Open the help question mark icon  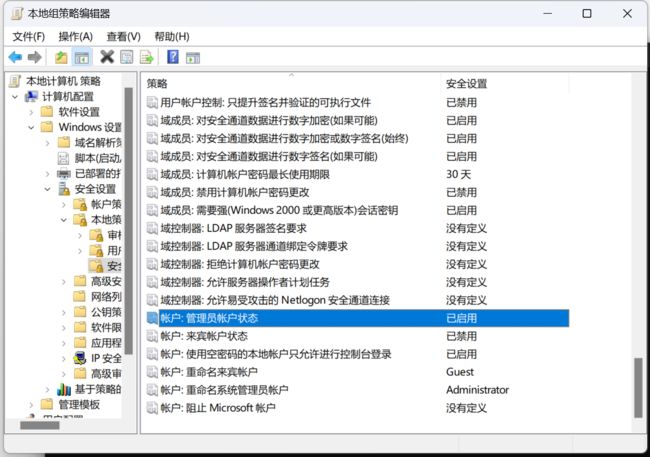coord(173,57)
